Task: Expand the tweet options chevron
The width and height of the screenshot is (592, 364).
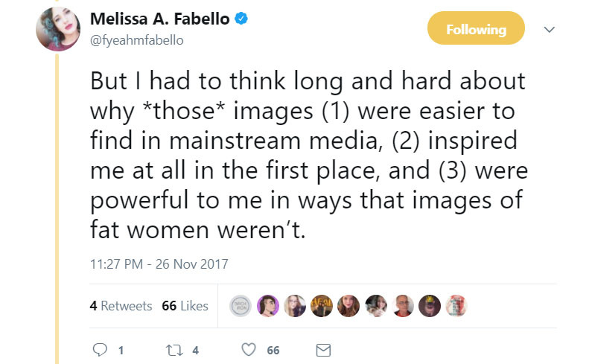Action: coord(550,30)
